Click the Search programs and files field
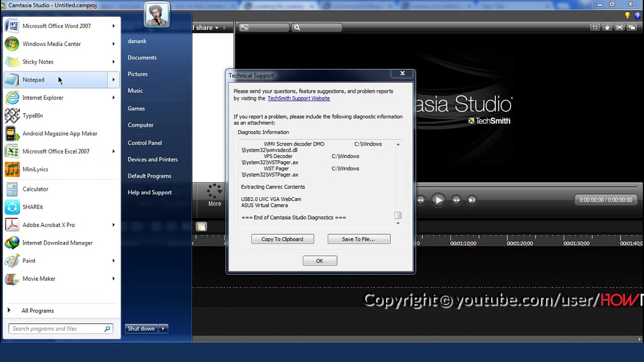Viewport: 644px width, 362px height. coord(57,328)
